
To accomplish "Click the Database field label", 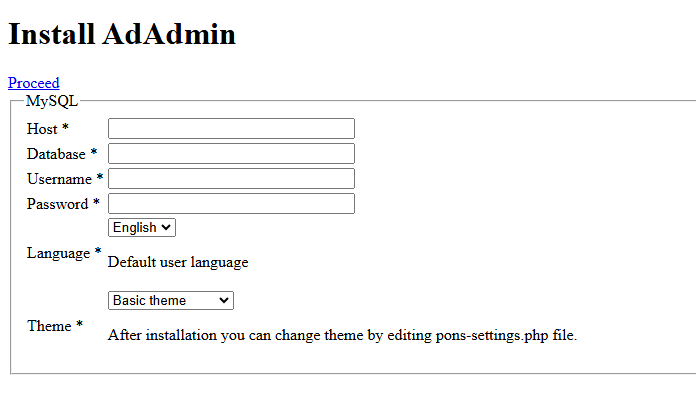I will click(56, 154).
